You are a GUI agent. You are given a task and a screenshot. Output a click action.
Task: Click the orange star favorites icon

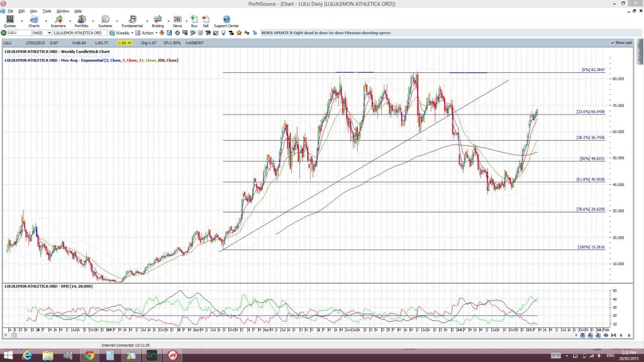239,33
